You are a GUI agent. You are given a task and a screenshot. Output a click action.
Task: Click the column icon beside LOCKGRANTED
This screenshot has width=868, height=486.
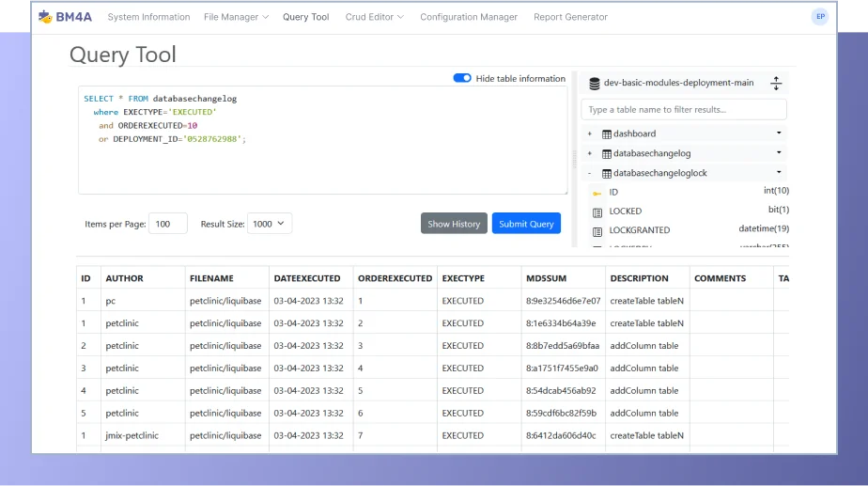(597, 231)
